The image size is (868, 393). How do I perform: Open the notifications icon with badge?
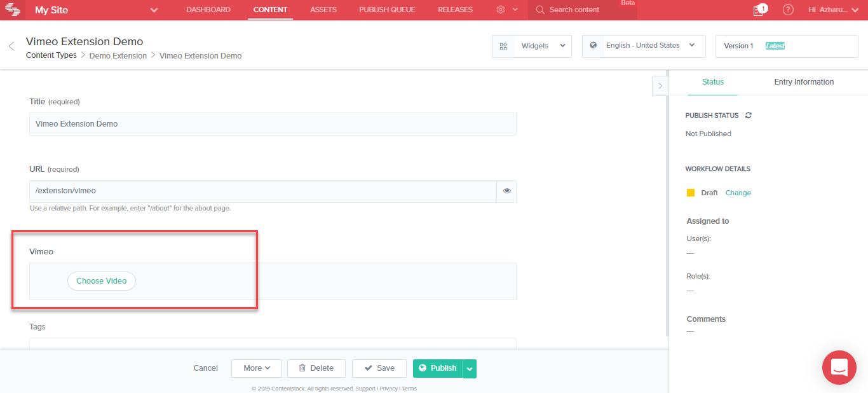(759, 10)
